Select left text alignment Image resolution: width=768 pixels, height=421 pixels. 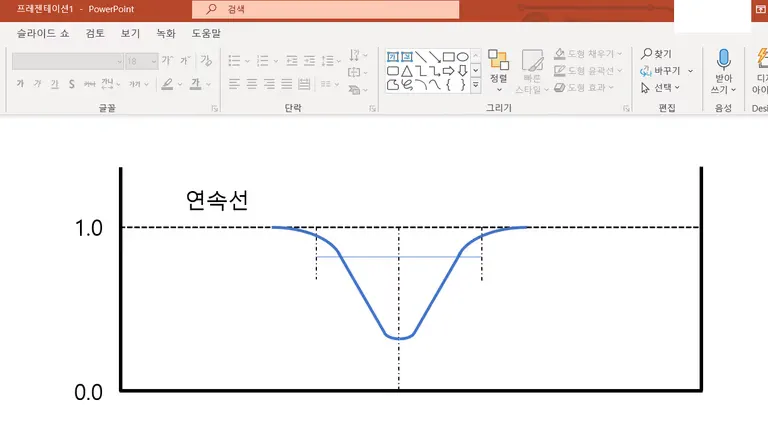tap(234, 84)
